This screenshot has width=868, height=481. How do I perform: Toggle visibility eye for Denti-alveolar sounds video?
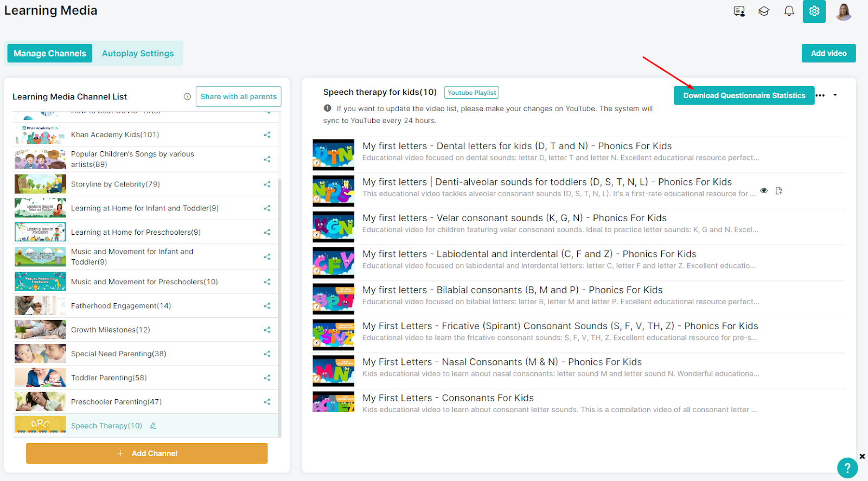[x=764, y=191]
